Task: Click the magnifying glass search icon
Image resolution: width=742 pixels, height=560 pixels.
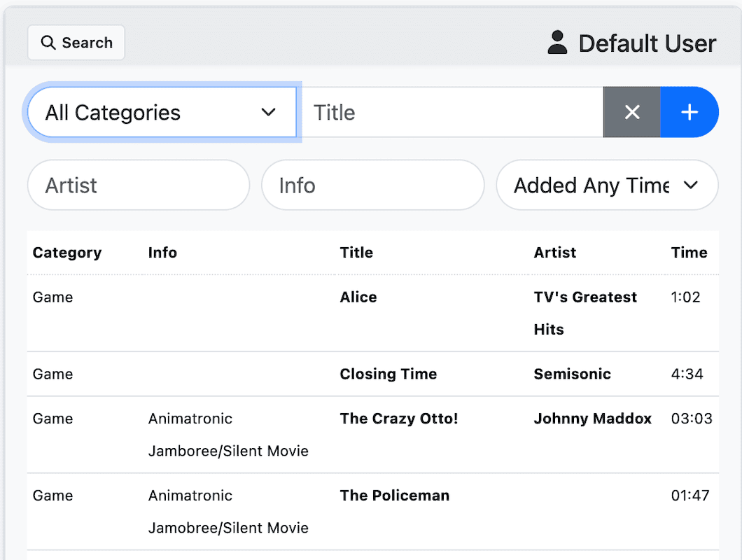Action: click(x=48, y=43)
